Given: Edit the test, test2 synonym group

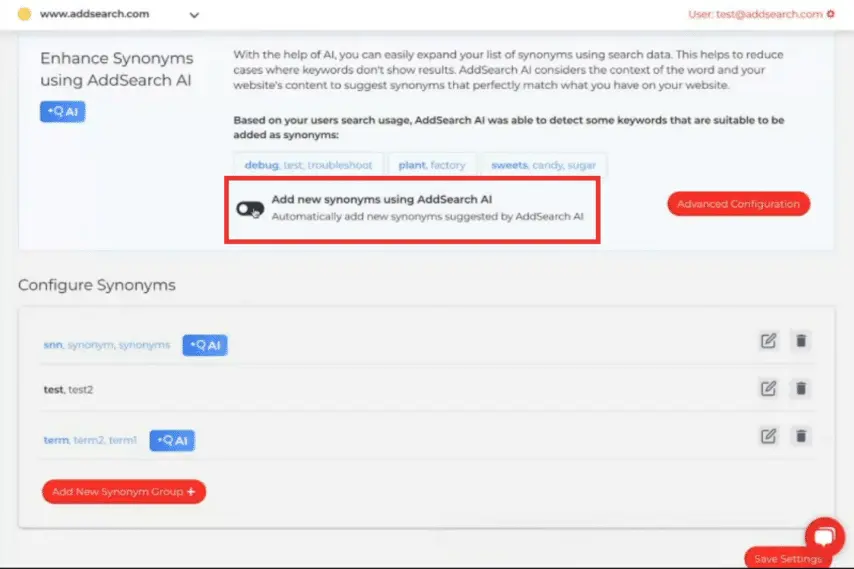Looking at the screenshot, I should pyautogui.click(x=768, y=388).
